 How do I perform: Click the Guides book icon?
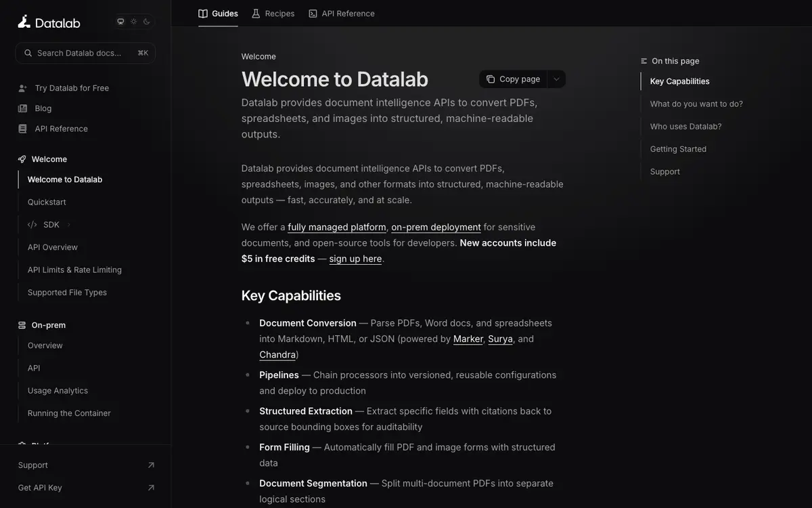(x=203, y=14)
